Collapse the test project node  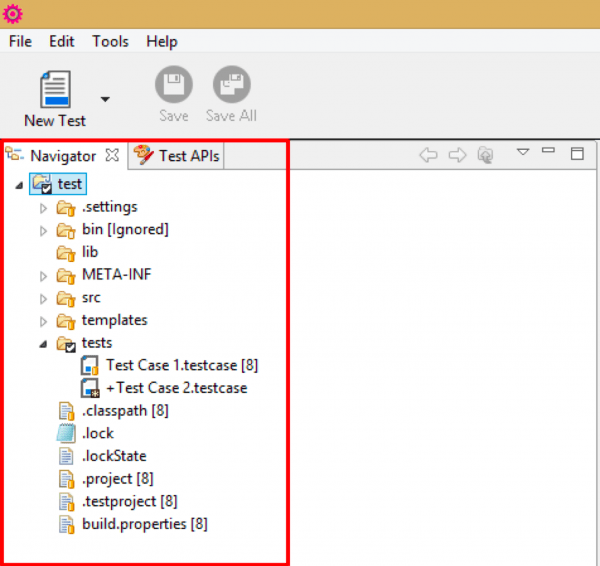[19, 186]
